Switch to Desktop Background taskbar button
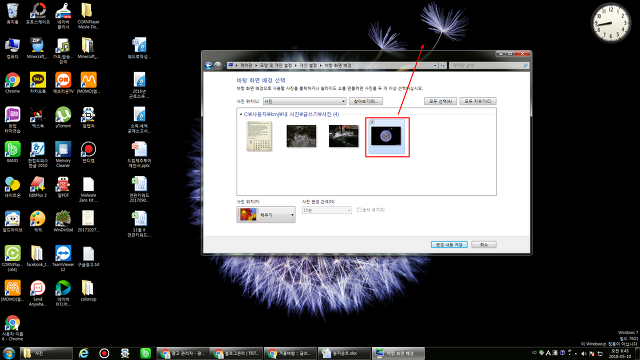Image resolution: width=640 pixels, height=360 pixels. pyautogui.click(x=398, y=353)
